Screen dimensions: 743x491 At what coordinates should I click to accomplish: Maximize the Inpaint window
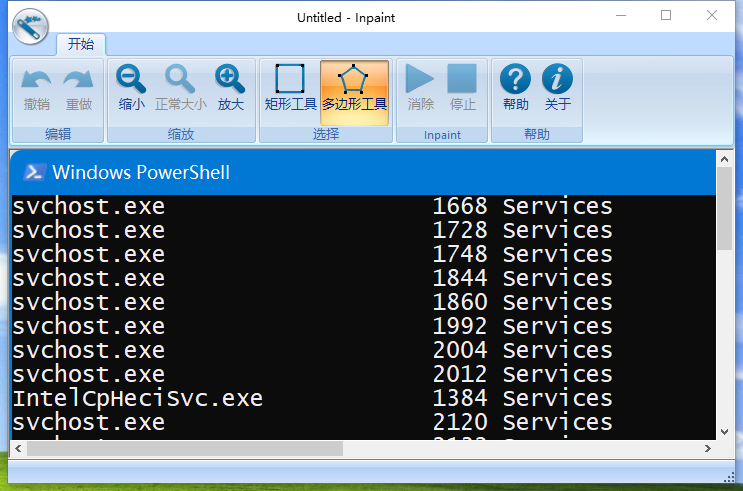[x=666, y=16]
